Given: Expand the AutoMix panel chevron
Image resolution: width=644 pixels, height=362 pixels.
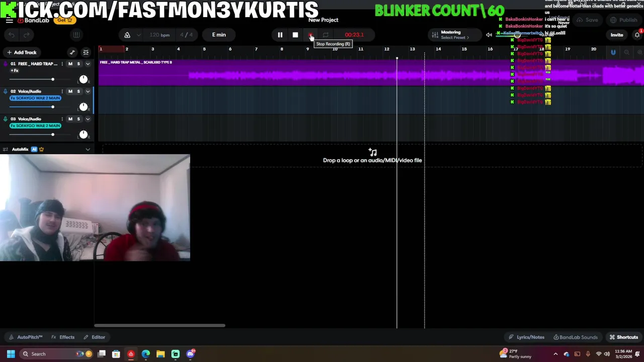Looking at the screenshot, I should [x=88, y=149].
